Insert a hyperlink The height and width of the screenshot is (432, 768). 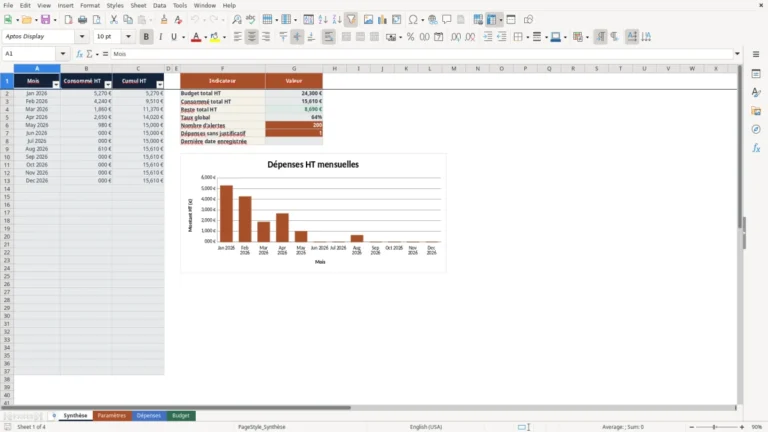[x=432, y=20]
